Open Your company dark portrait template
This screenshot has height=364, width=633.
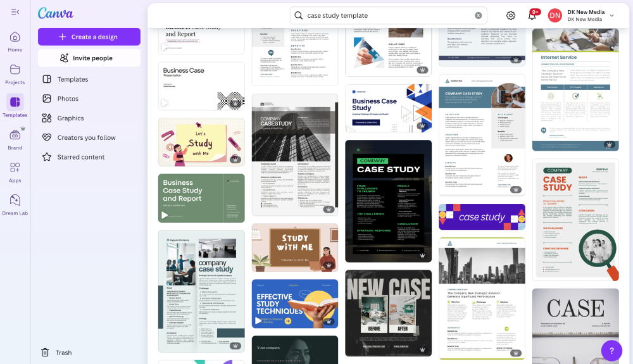click(x=295, y=350)
